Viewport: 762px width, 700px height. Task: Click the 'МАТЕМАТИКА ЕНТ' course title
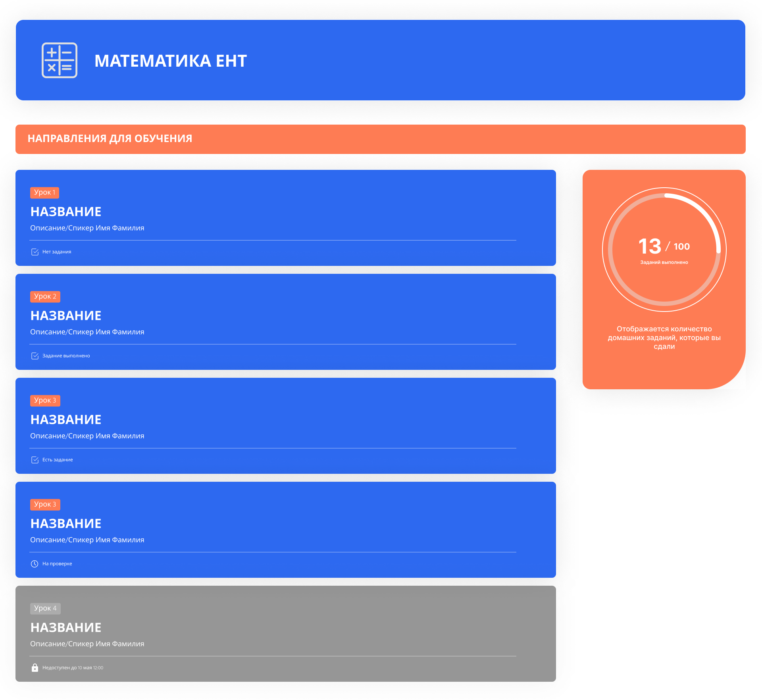(171, 61)
